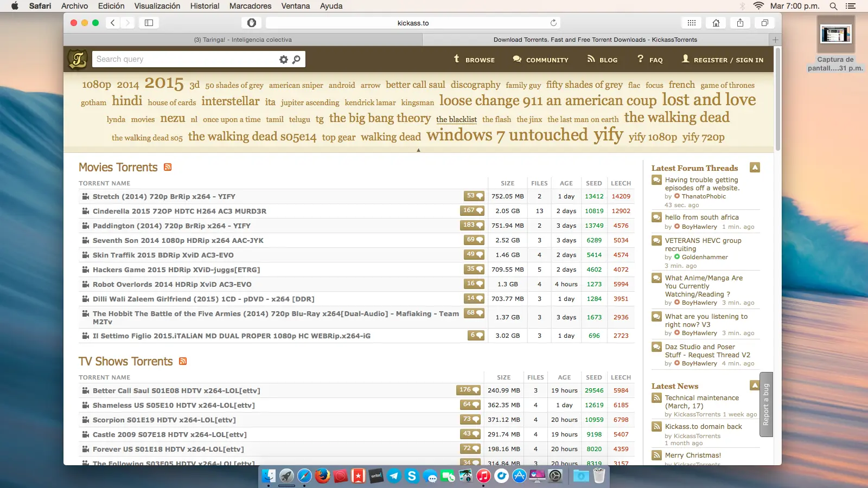Screen dimensions: 868x488
Task: Collapse the Latest News panel arrow
Action: point(755,386)
